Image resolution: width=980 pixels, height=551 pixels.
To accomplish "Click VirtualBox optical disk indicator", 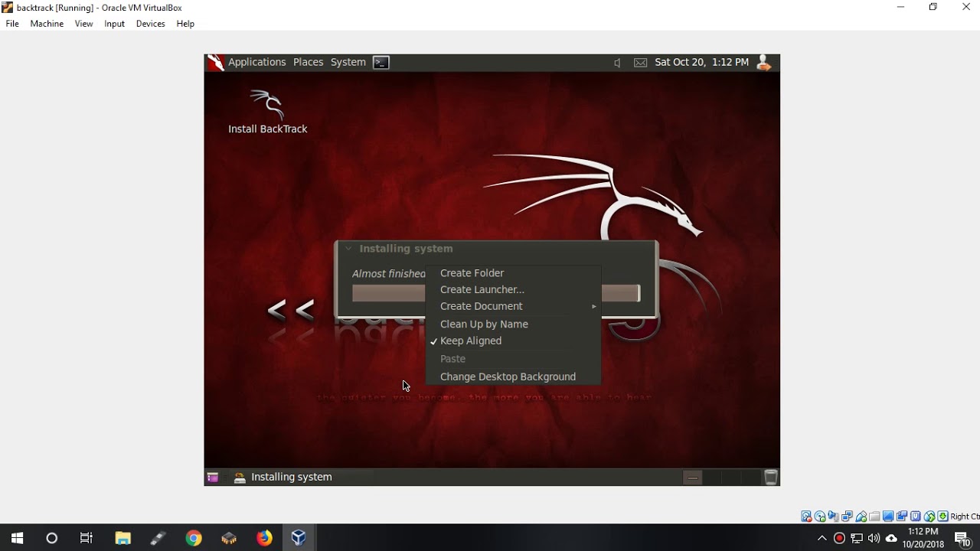I will [820, 517].
